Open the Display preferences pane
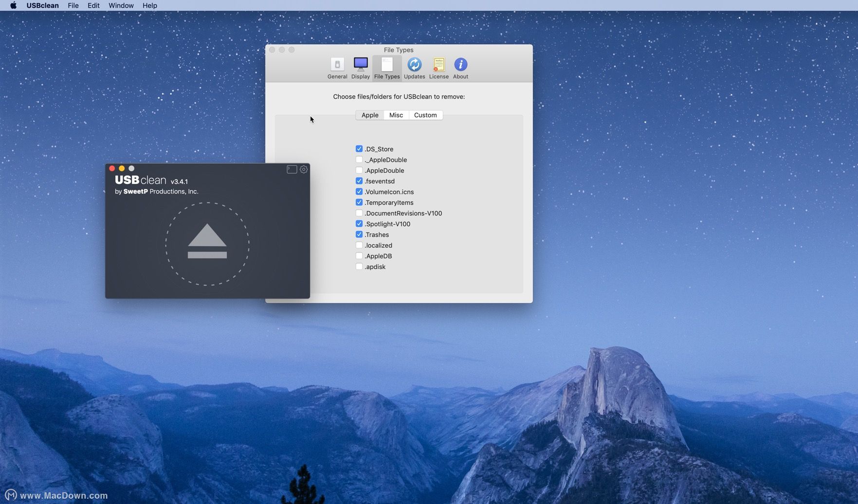858x504 pixels. coord(361,68)
